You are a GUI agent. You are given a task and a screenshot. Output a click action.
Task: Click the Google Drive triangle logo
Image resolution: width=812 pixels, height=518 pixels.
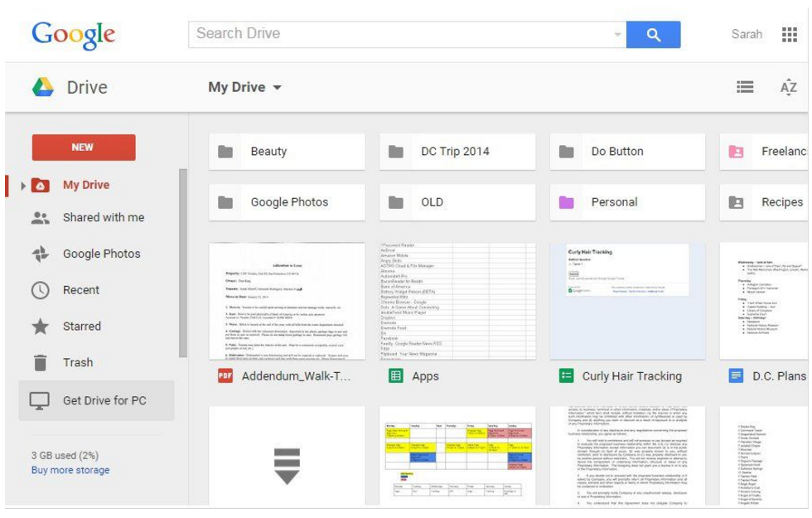(43, 87)
